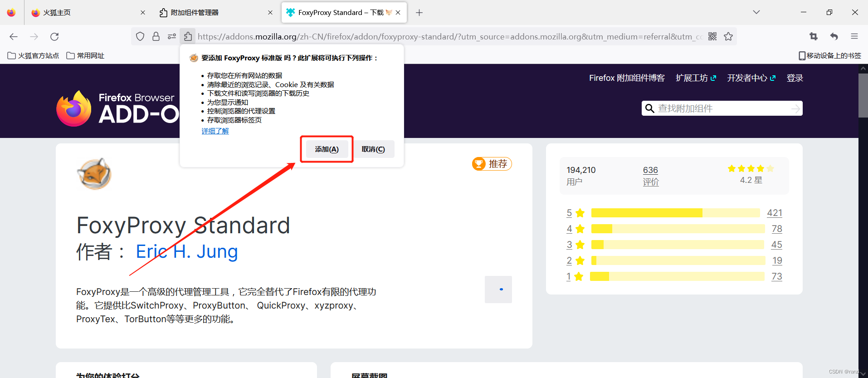Click the screenshot crop toolbar icon
Viewport: 868px width, 378px height.
click(x=814, y=36)
